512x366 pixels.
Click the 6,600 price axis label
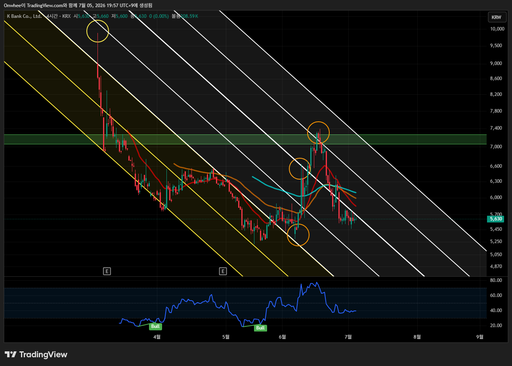pos(496,166)
